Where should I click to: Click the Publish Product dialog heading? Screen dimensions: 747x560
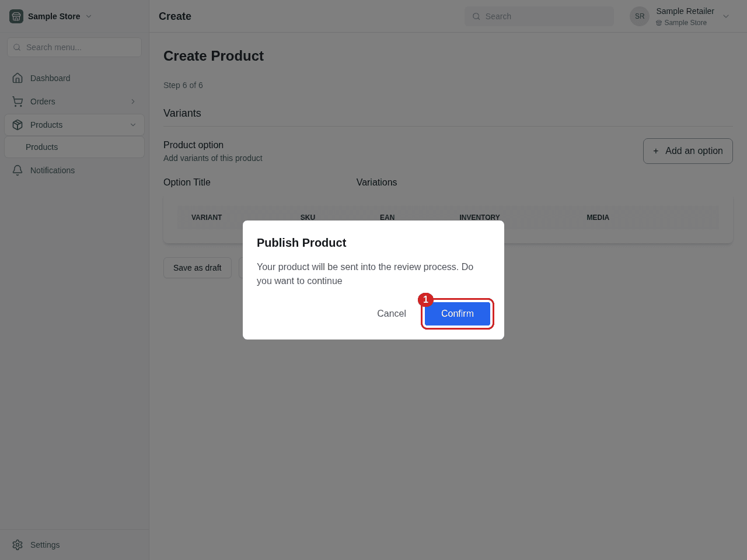[x=301, y=243]
